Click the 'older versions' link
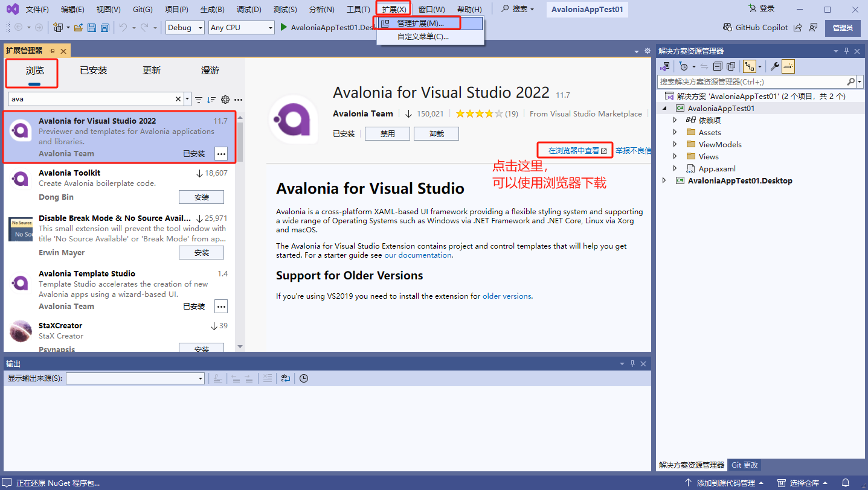868x490 pixels. pyautogui.click(x=507, y=296)
